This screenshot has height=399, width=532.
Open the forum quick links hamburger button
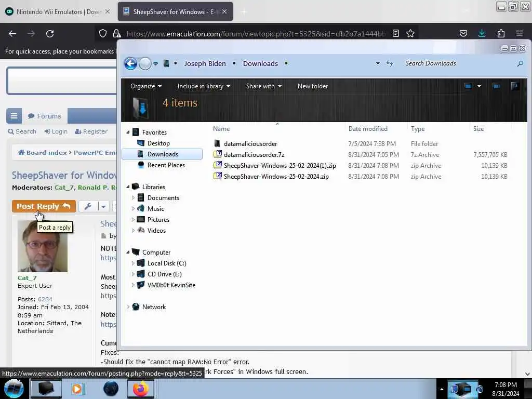14,116
